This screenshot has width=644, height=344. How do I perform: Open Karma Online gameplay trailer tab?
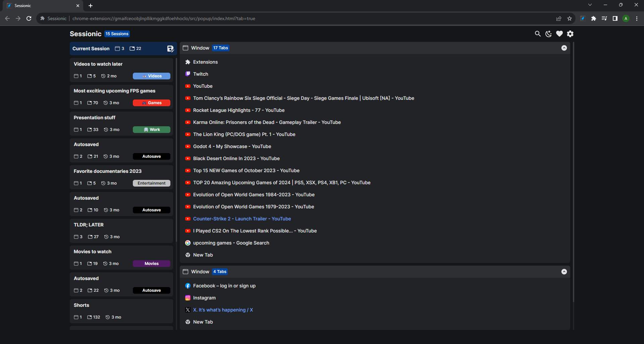coord(267,122)
